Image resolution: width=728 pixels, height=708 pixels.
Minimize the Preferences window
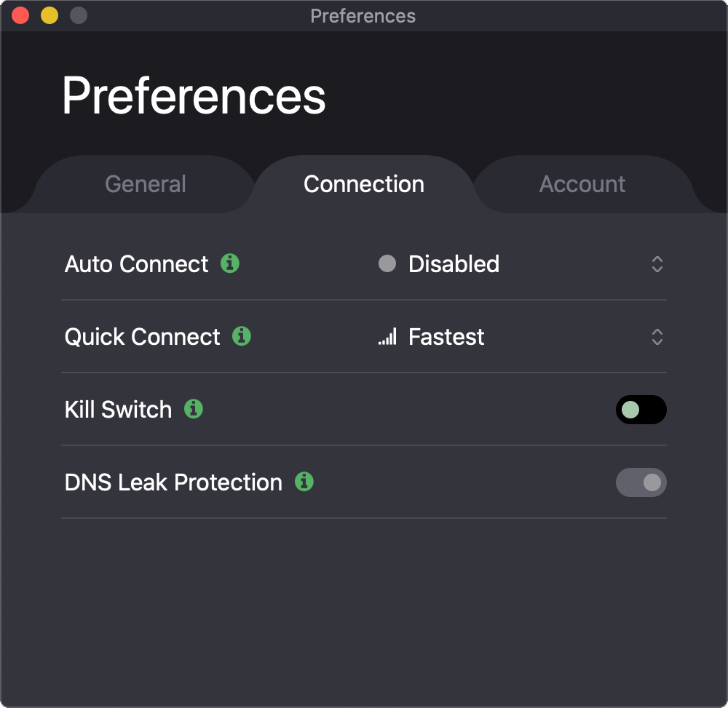50,15
